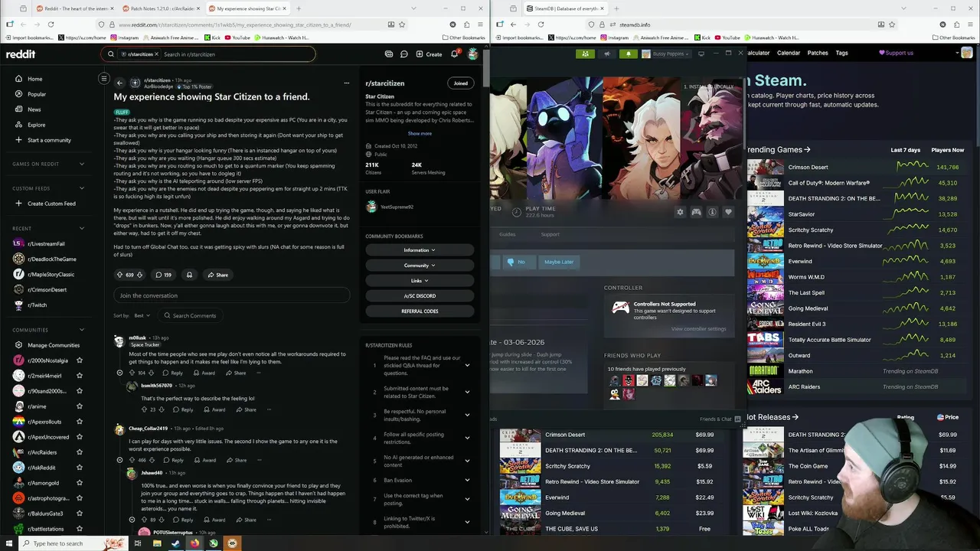Image resolution: width=980 pixels, height=551 pixels.
Task: Expand the Links bookmark dropdown
Action: pyautogui.click(x=420, y=281)
